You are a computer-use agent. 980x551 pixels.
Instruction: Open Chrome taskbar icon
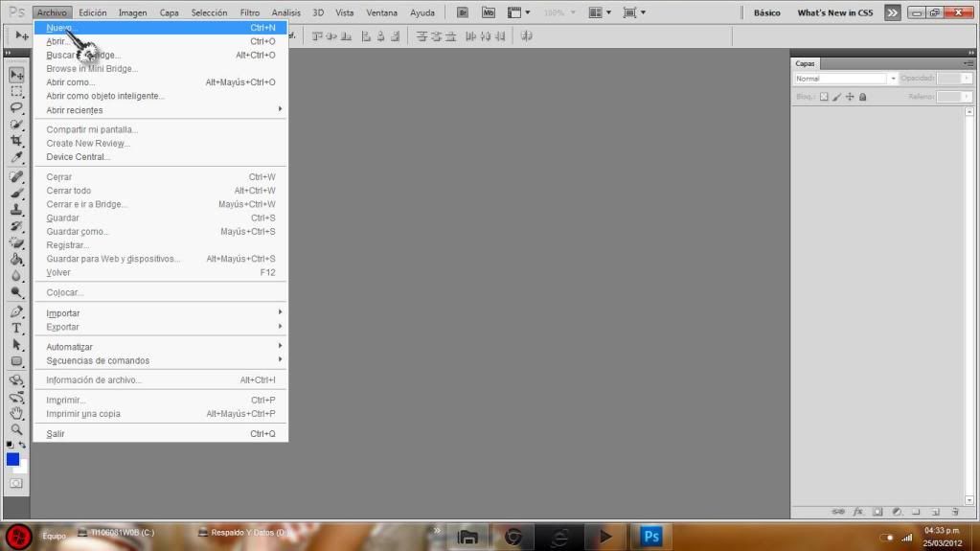click(513, 537)
